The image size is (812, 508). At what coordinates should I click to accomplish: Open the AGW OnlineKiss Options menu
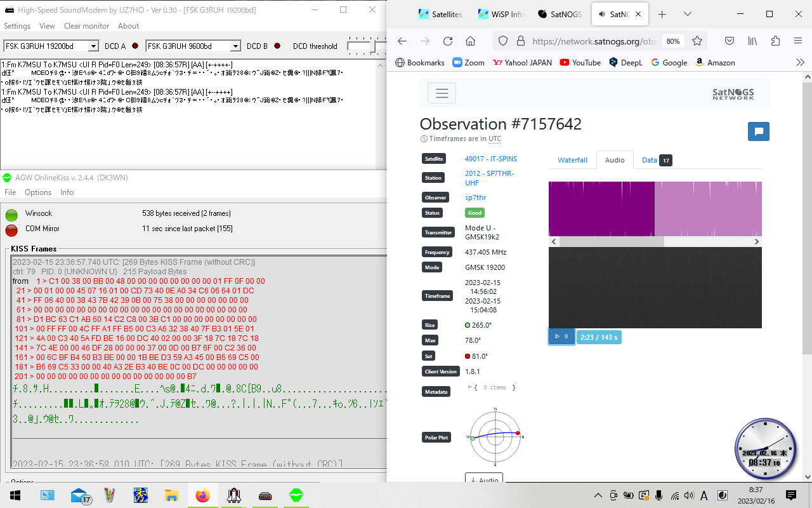(x=38, y=192)
